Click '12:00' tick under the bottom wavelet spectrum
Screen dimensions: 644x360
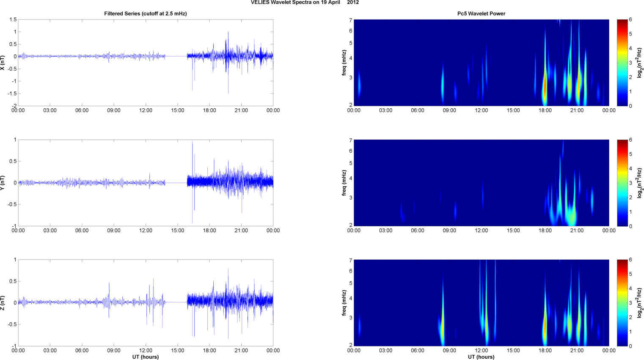[481, 351]
